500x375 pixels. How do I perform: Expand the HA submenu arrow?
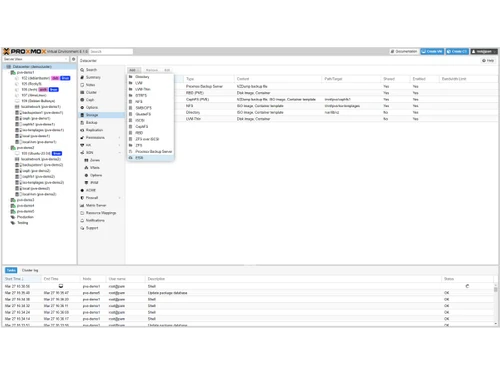[119, 145]
